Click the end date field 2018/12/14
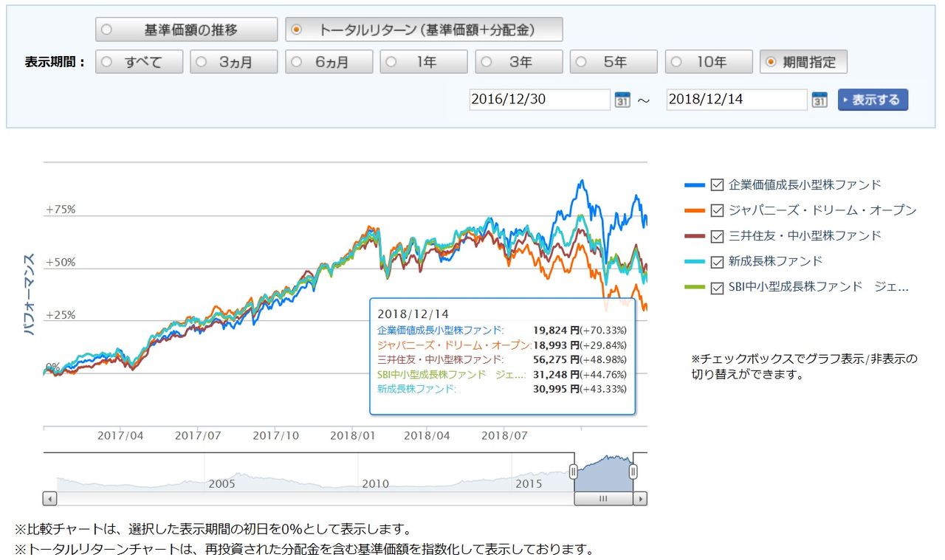The height and width of the screenshot is (560, 945). pos(737,100)
